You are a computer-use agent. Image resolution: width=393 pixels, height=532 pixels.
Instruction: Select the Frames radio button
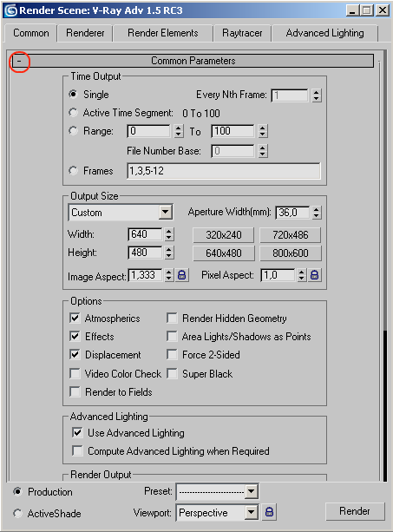tap(73, 170)
